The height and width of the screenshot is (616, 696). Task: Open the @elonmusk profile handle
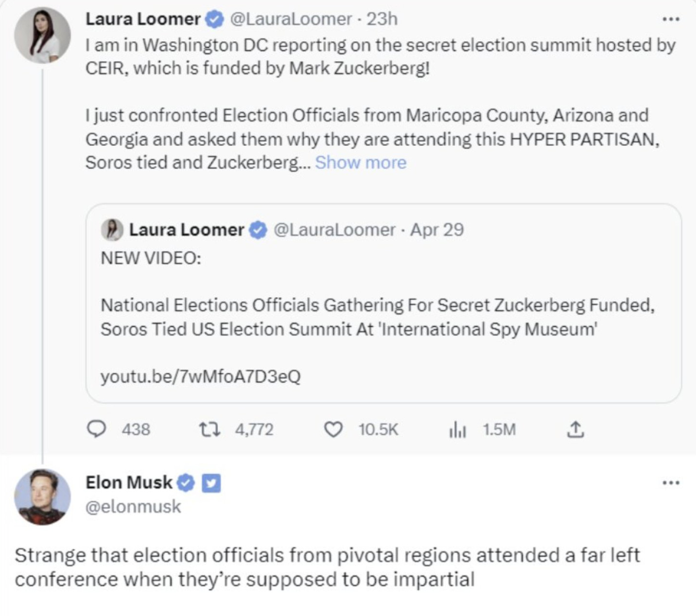click(x=133, y=506)
